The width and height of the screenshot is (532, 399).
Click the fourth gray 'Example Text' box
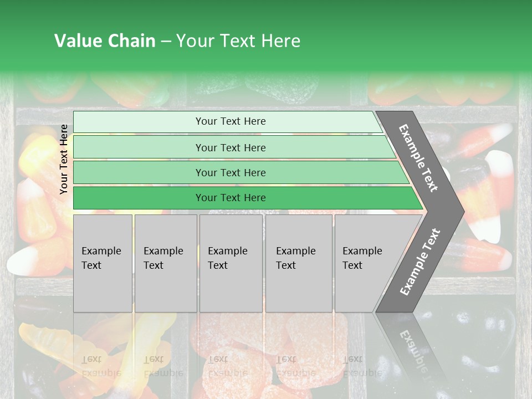click(x=299, y=263)
